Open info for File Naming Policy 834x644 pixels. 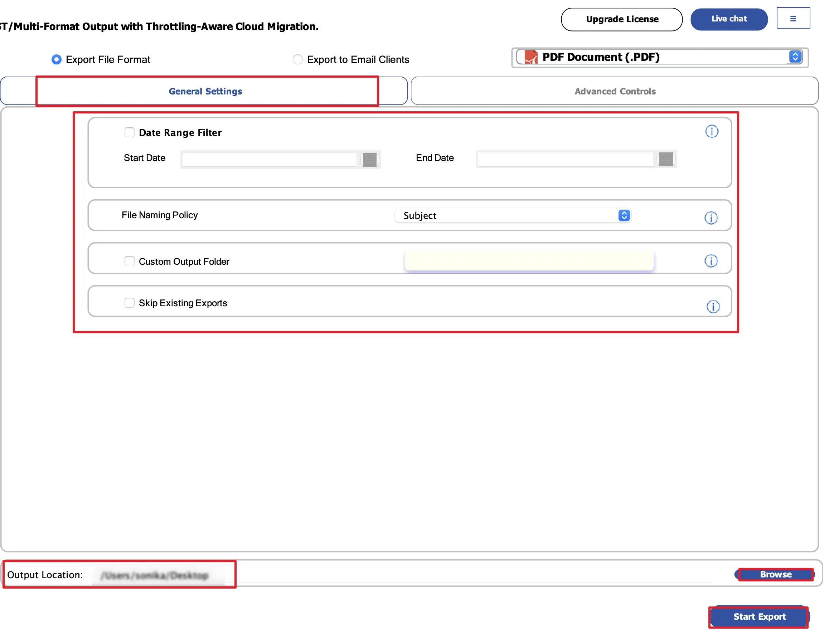711,218
